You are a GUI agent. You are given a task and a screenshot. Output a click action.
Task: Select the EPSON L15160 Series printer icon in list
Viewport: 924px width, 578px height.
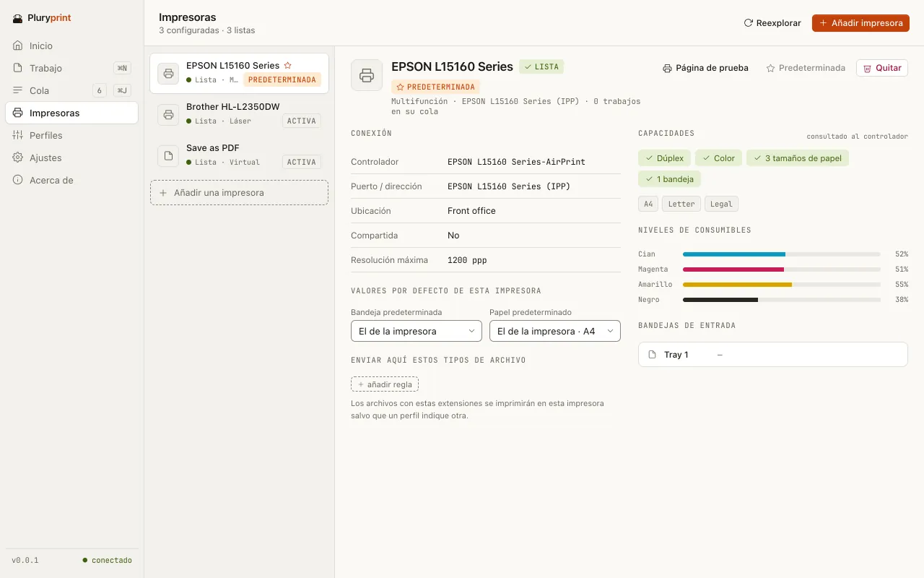coord(168,73)
